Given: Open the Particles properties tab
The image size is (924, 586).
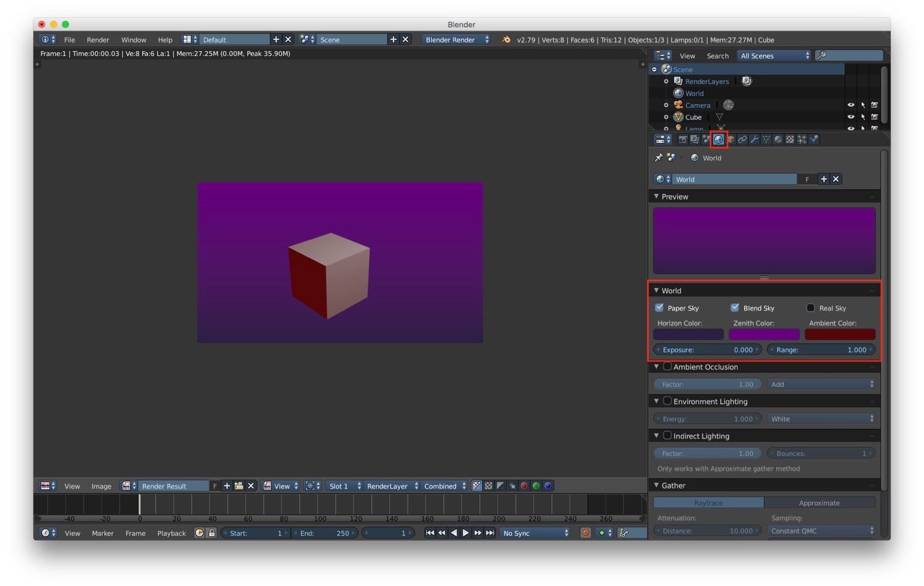Looking at the screenshot, I should [802, 139].
